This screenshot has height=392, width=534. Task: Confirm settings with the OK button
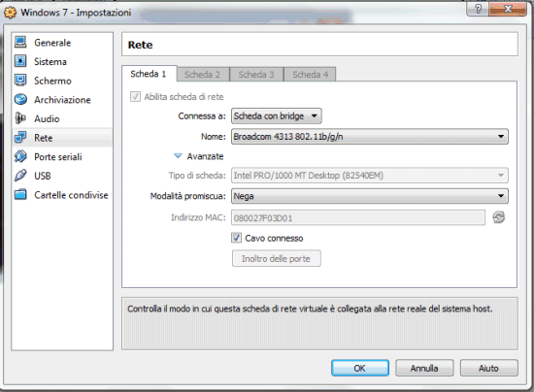[x=360, y=368]
